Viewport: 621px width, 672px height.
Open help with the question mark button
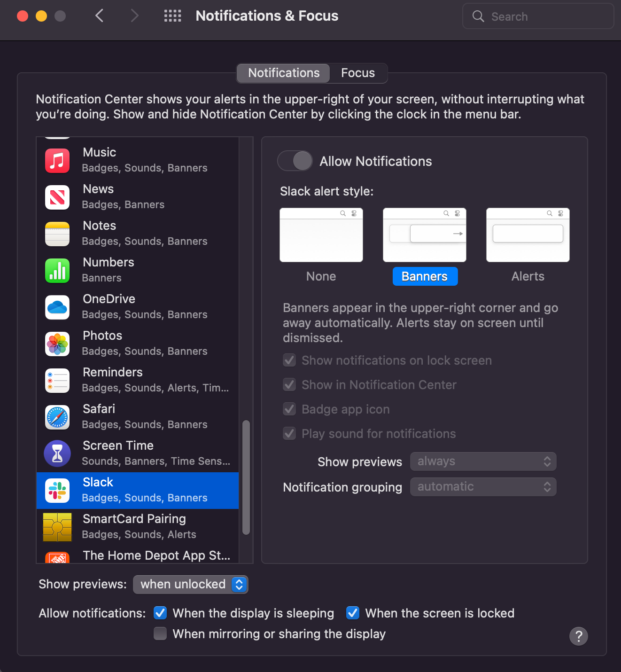pyautogui.click(x=579, y=636)
